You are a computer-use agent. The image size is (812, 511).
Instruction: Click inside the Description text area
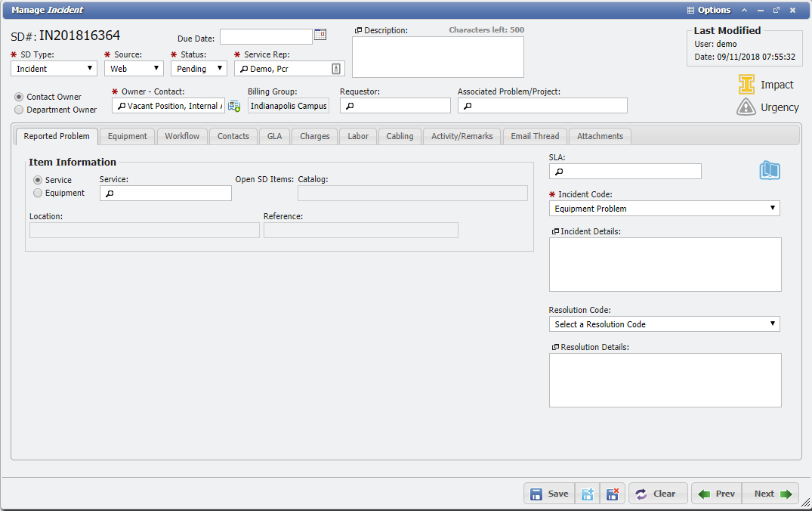(438, 57)
